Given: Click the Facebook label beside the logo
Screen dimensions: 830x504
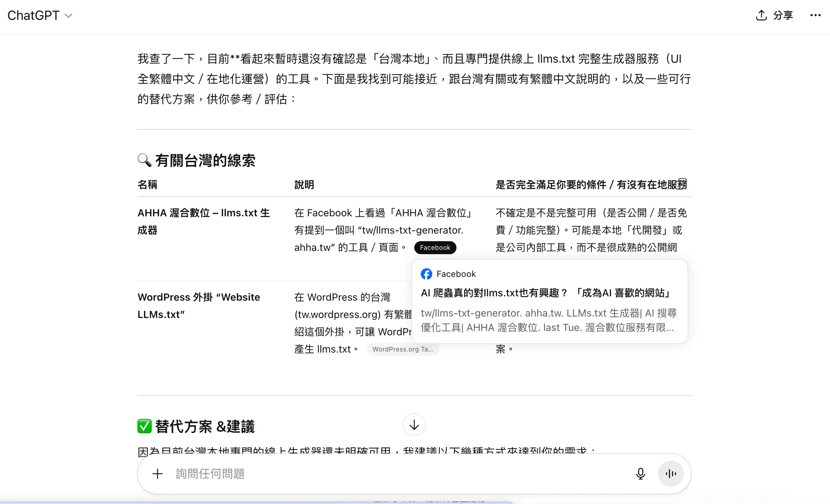Looking at the screenshot, I should 456,274.
